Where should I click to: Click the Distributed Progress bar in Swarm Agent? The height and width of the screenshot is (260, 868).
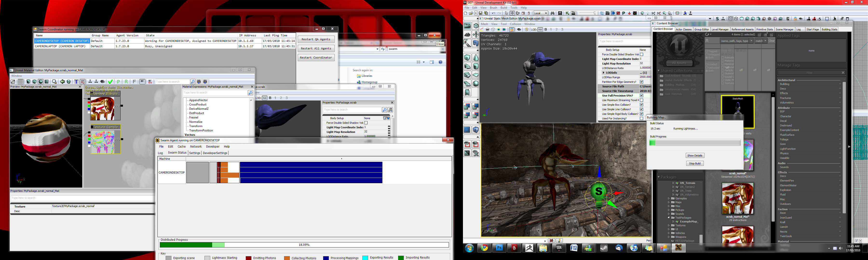304,245
